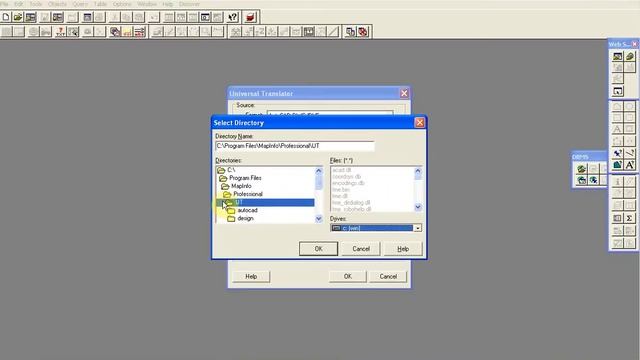Click the DBMS palette icon with blue arrow
640x360 pixels.
pos(593,180)
